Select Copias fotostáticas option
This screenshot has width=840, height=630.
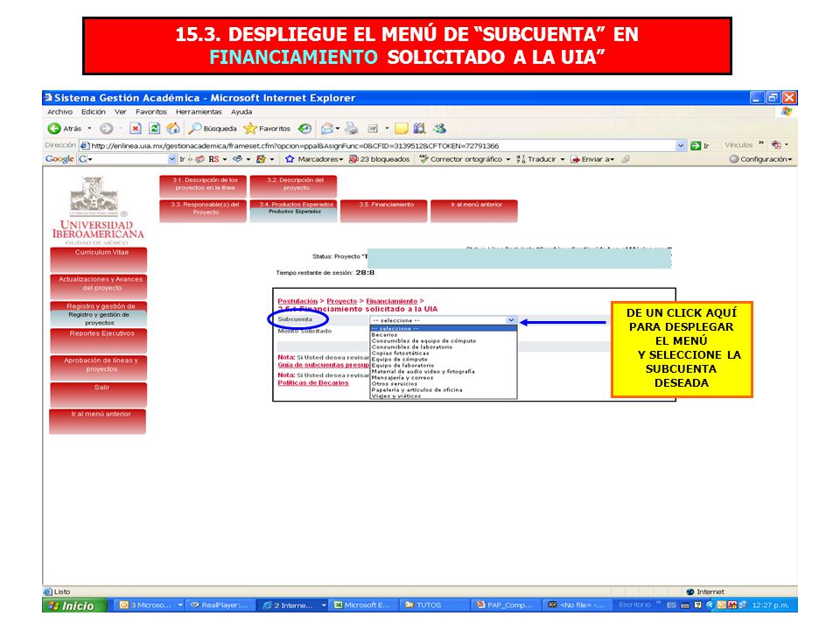(444, 353)
